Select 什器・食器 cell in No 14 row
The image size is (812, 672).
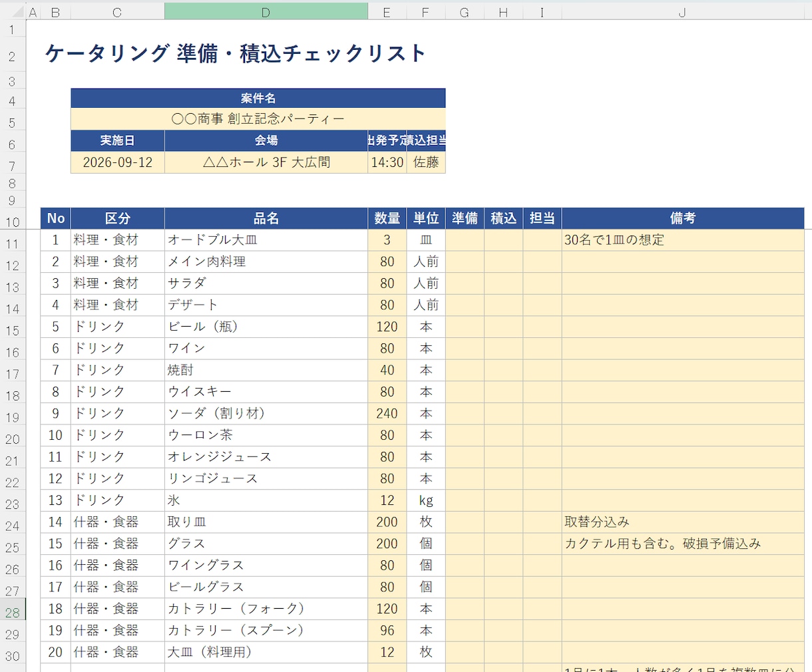118,522
